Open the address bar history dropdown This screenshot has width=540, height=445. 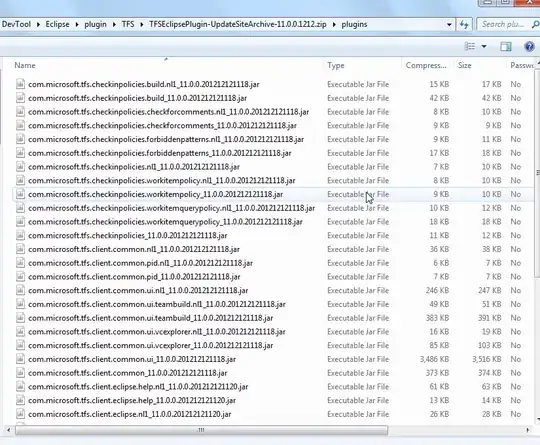pos(449,25)
